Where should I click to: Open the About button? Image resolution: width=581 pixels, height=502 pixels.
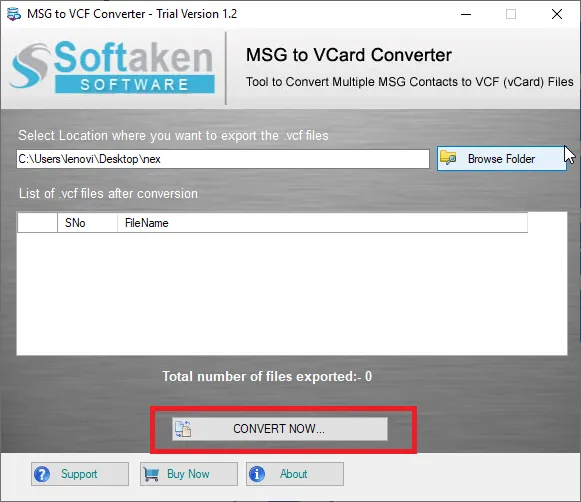[295, 474]
